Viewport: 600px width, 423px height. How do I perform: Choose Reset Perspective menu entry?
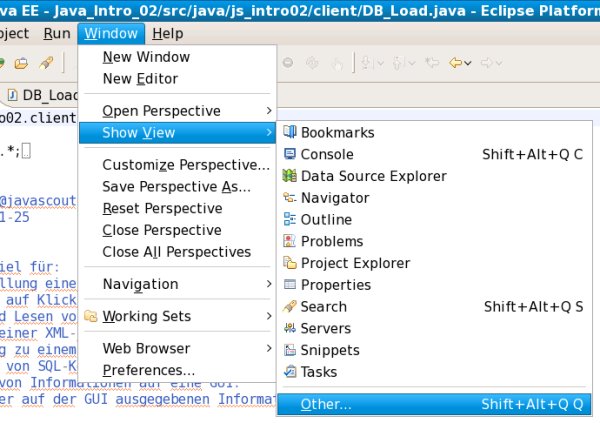point(162,208)
